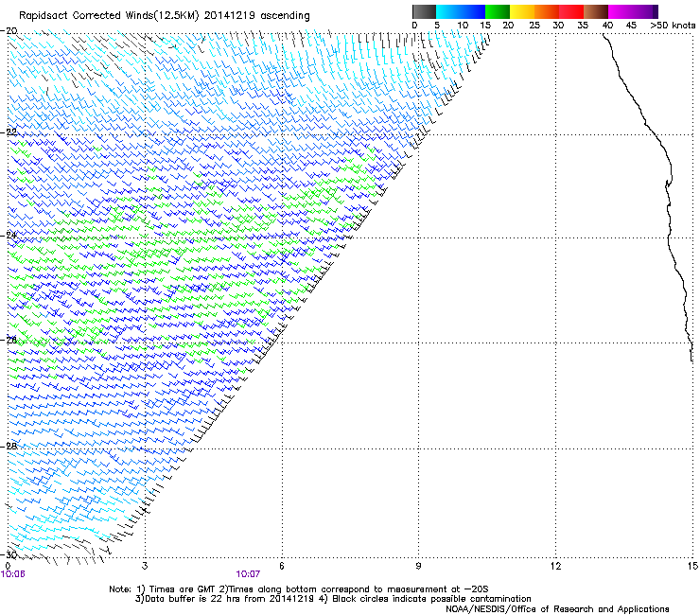Click the red 30-35 knots legend color

(571, 11)
